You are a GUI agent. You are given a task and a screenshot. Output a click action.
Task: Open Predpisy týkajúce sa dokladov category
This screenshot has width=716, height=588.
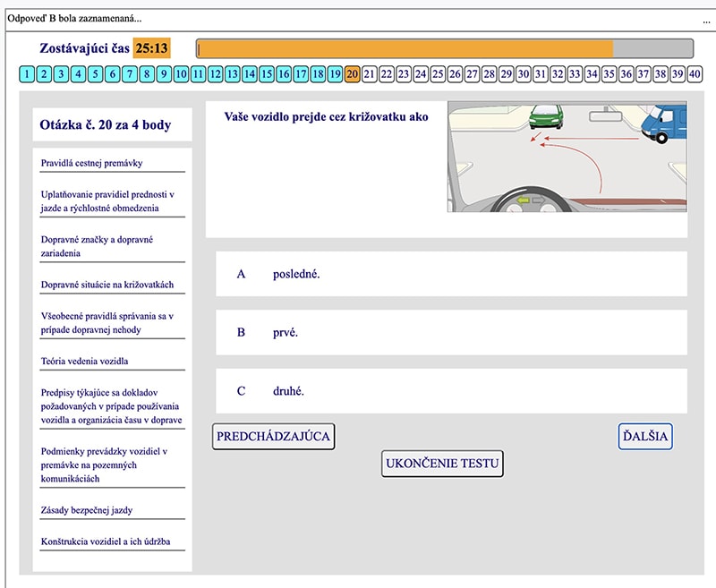point(111,406)
